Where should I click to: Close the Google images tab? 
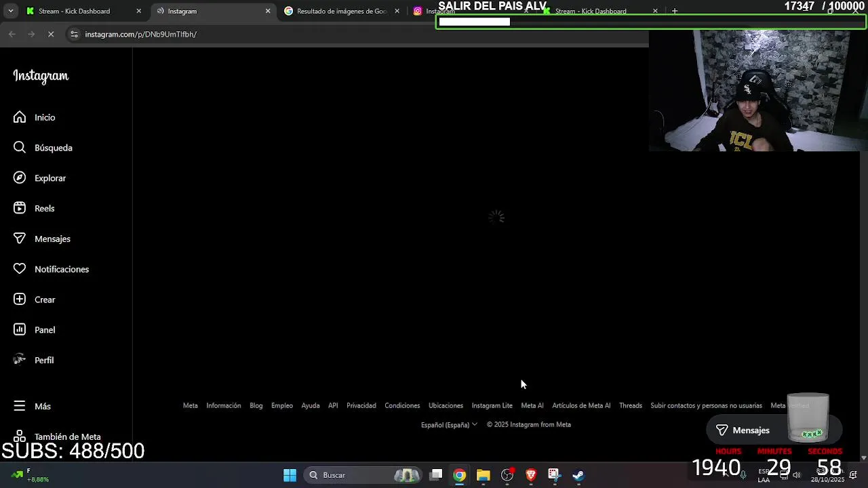(x=397, y=11)
